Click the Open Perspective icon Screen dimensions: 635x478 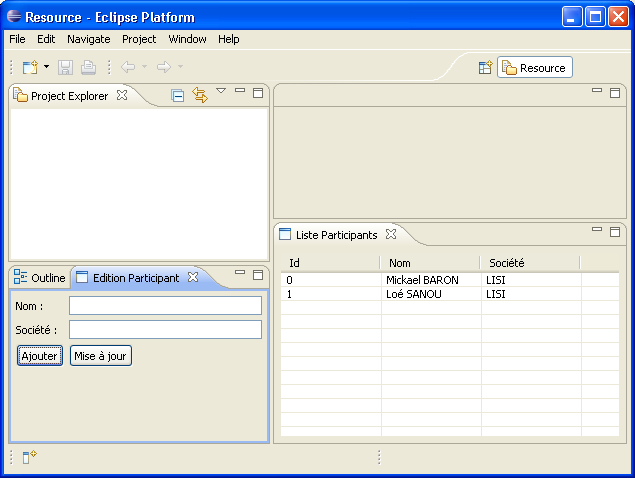485,68
